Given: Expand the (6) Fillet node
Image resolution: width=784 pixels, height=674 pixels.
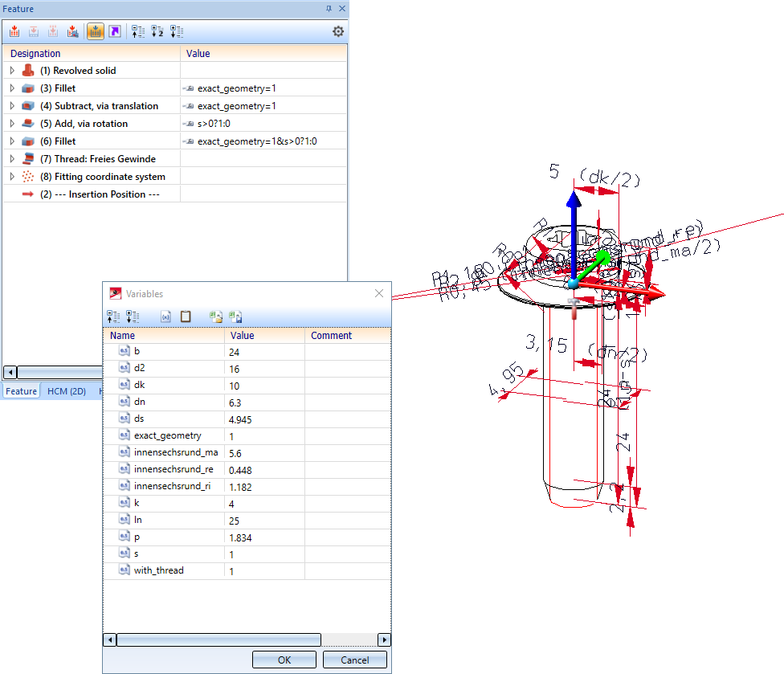Looking at the screenshot, I should (x=12, y=141).
